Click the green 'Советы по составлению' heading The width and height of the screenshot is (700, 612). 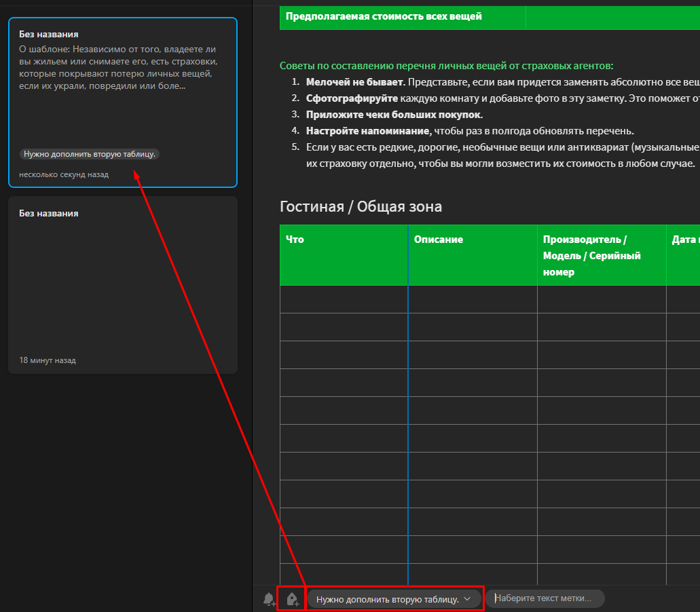[x=446, y=66]
